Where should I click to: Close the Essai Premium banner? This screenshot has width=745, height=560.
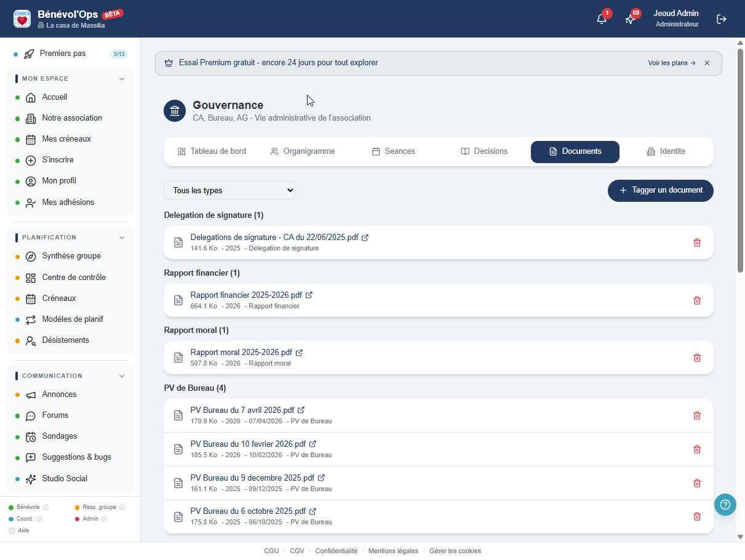(707, 63)
